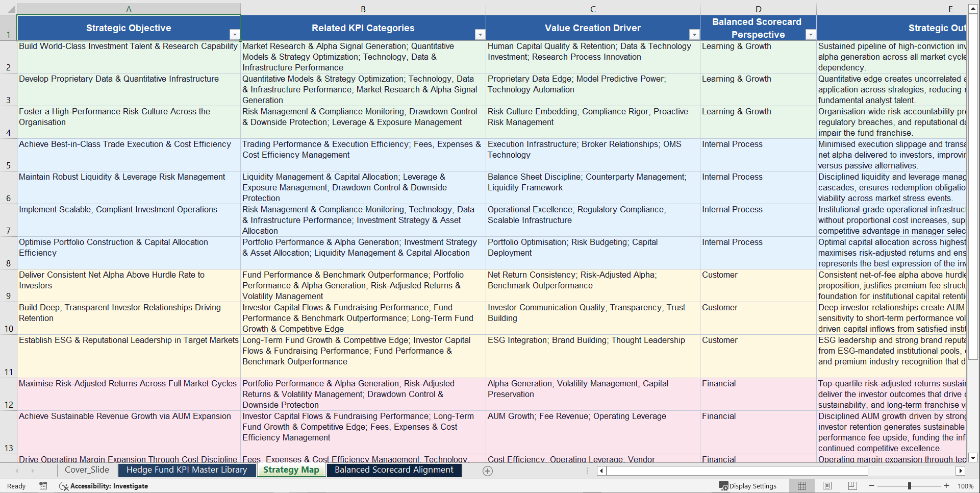This screenshot has height=493, width=980.
Task: Switch to Normal view icon in status bar
Action: [x=802, y=486]
